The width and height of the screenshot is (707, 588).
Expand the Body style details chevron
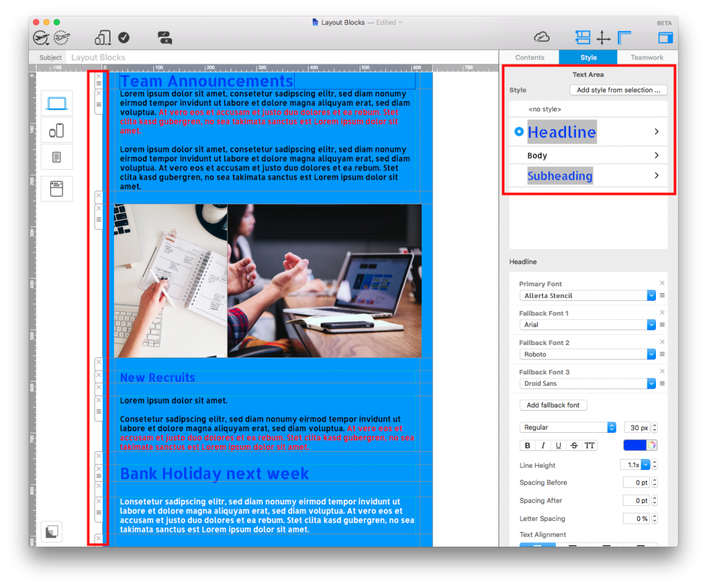tap(657, 155)
